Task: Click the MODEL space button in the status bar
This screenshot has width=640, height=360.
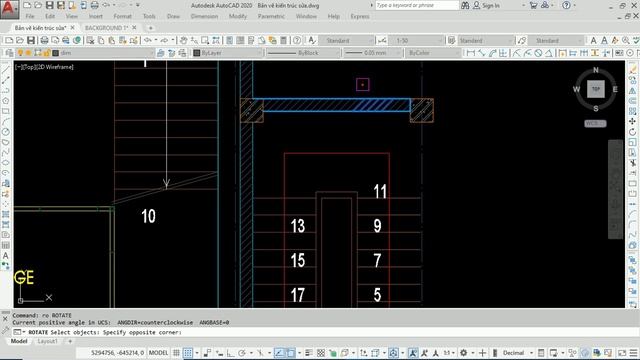Action: click(x=158, y=353)
